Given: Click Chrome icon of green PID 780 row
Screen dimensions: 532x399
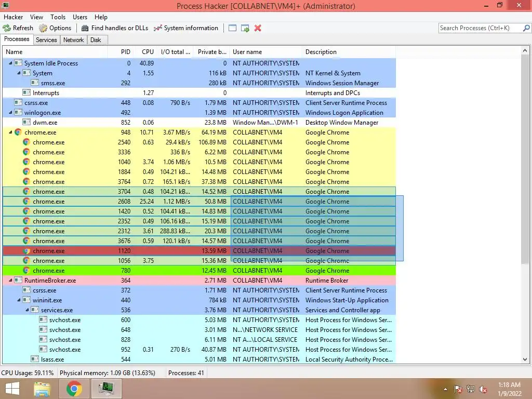Looking at the screenshot, I should coord(26,270).
